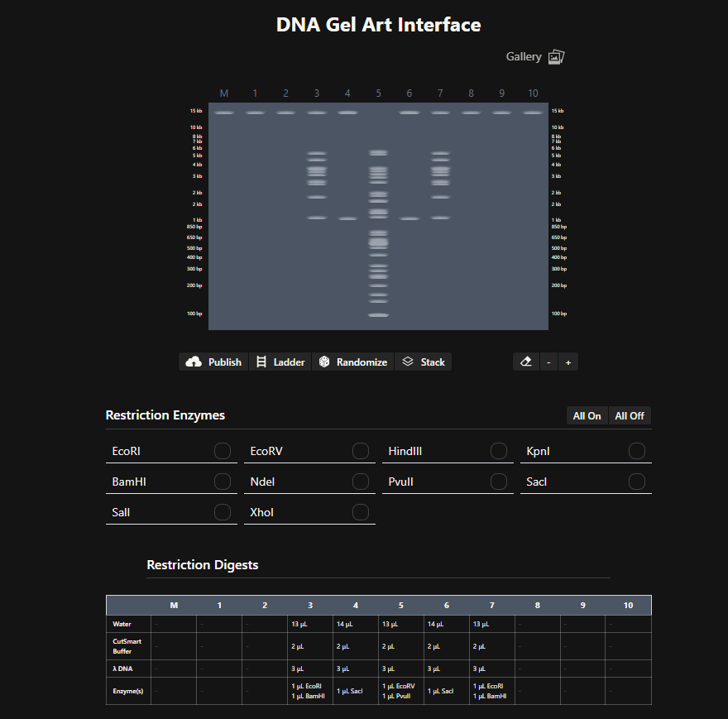Toggle the PvuII restriction enzyme
The width and height of the screenshot is (728, 719).
499,482
